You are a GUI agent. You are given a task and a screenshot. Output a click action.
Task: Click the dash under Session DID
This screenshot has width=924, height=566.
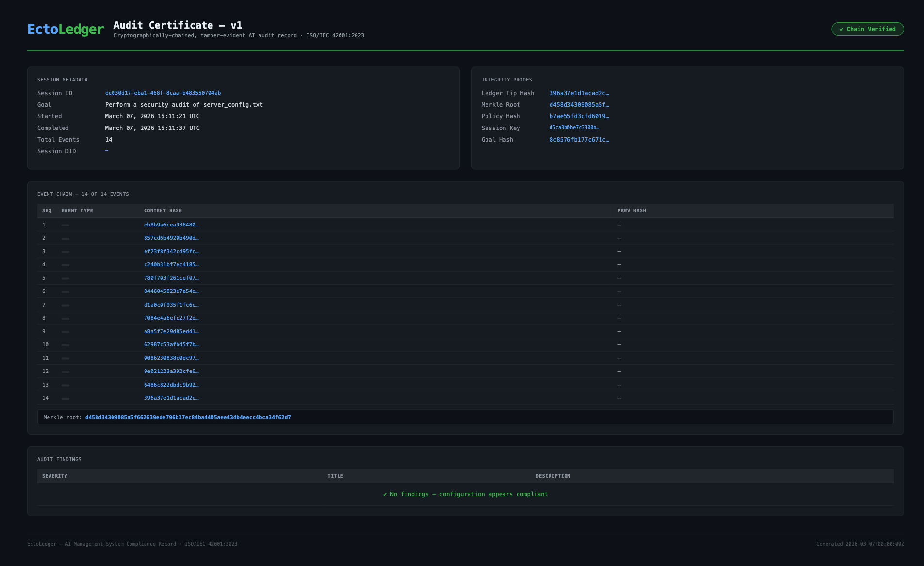[107, 151]
